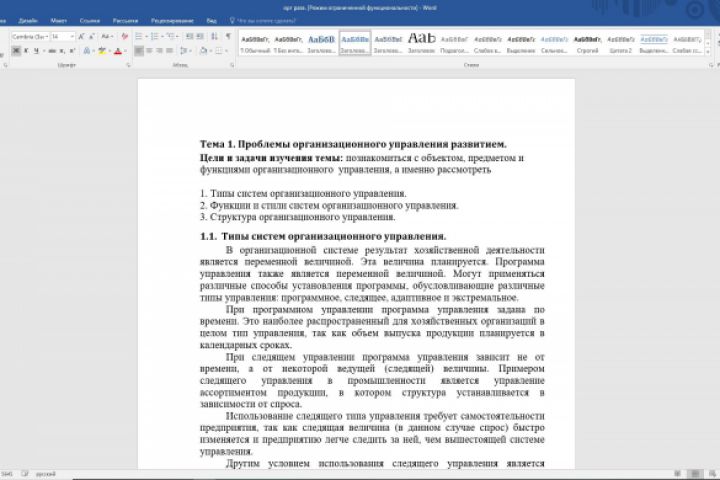The image size is (720, 480).
Task: Open the underline style dropdown arrow
Action: pos(43,51)
